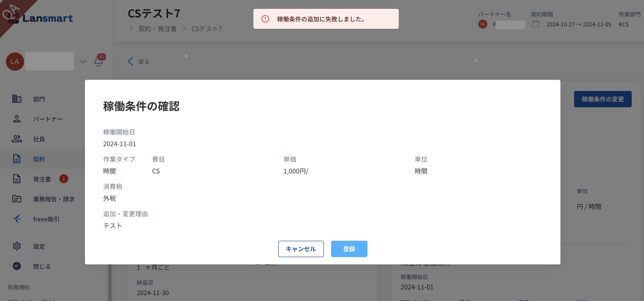Click the 社員 people icon
Screen dimensions: 644x301
pyautogui.click(x=17, y=139)
